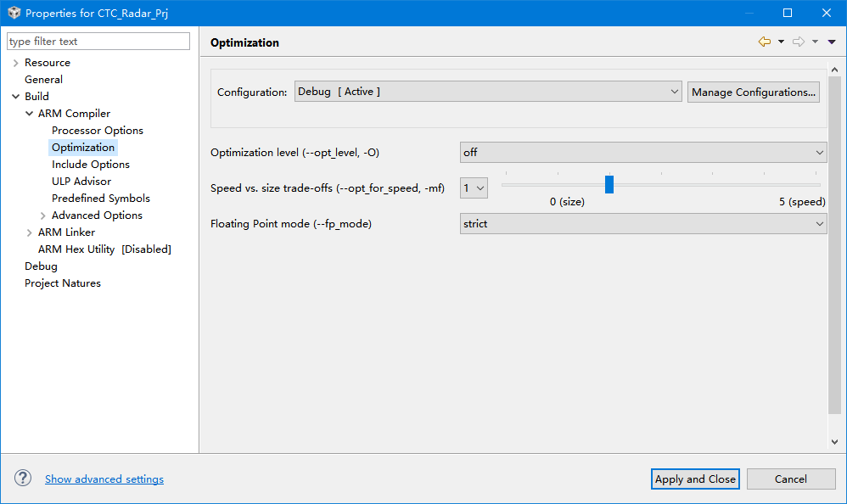Expand the Resource tree node

pyautogui.click(x=15, y=63)
